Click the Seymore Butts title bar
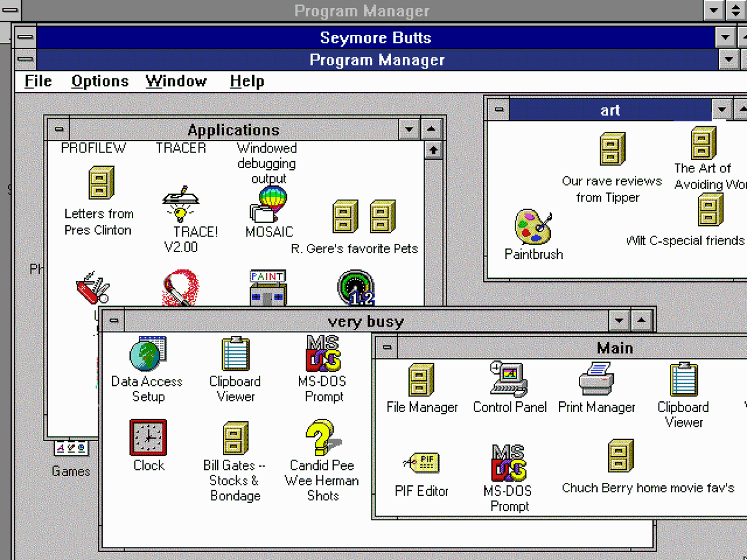Image resolution: width=747 pixels, height=560 pixels. (x=375, y=37)
